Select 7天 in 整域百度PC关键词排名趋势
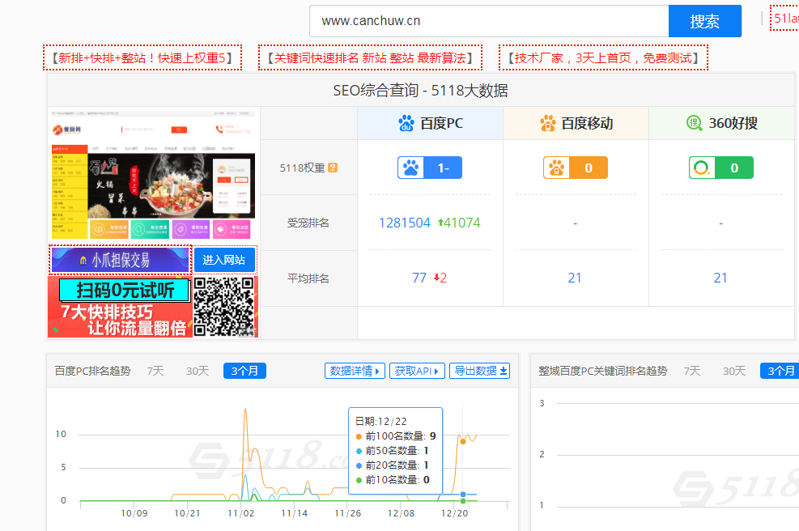799x531 pixels. [691, 371]
